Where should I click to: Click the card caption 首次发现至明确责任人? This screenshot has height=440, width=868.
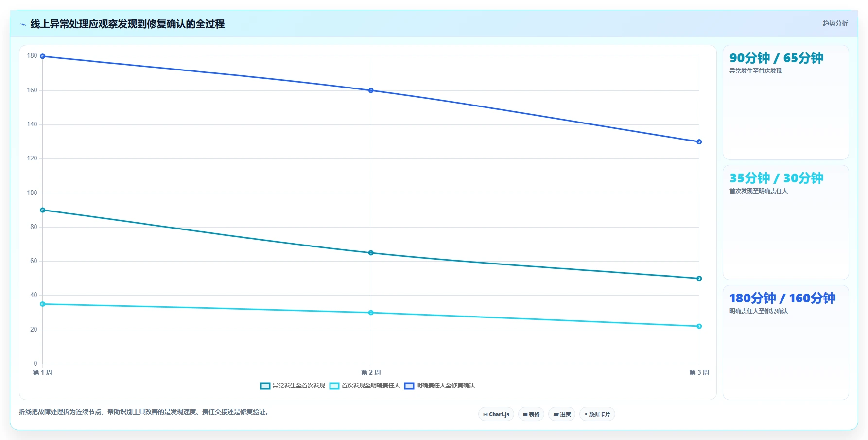coord(758,191)
